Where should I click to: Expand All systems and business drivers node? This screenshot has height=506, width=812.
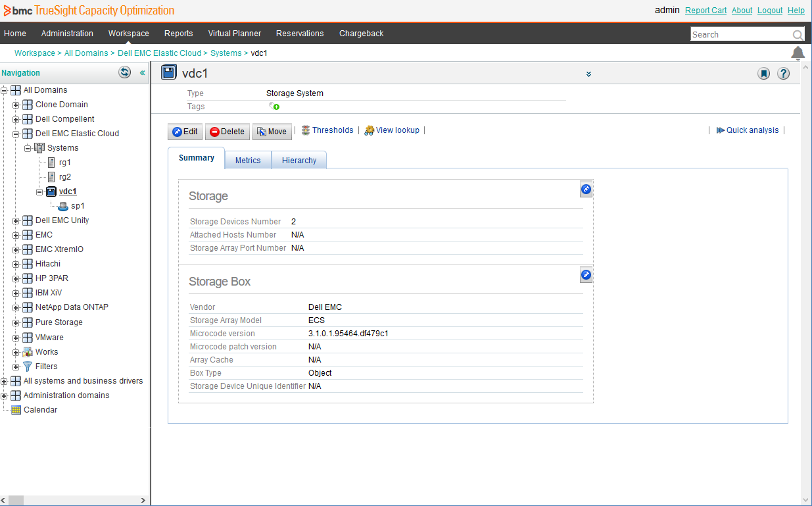point(4,381)
